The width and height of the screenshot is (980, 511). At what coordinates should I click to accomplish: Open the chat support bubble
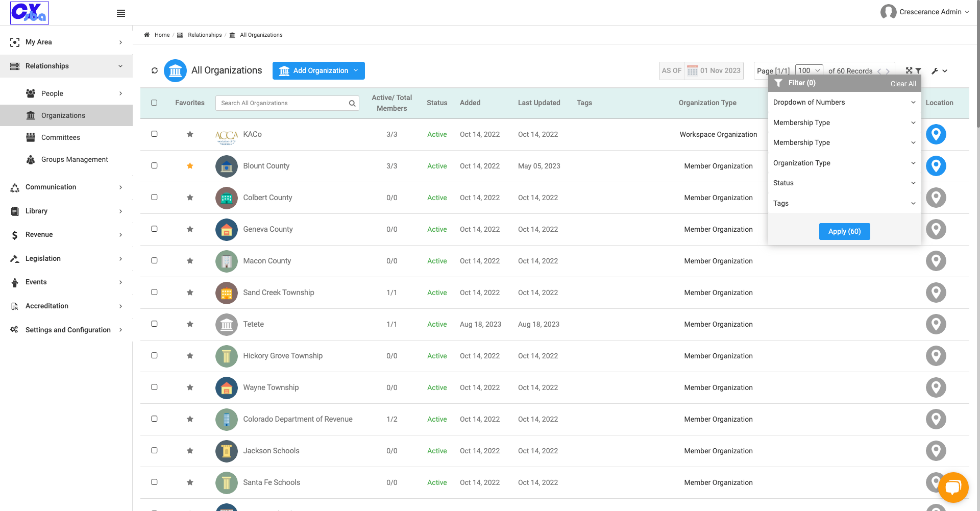(953, 488)
